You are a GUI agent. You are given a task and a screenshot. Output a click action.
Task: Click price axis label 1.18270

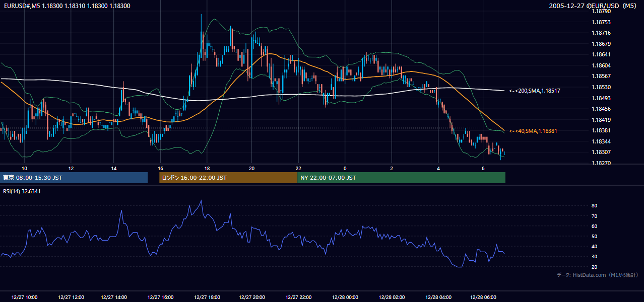point(601,163)
